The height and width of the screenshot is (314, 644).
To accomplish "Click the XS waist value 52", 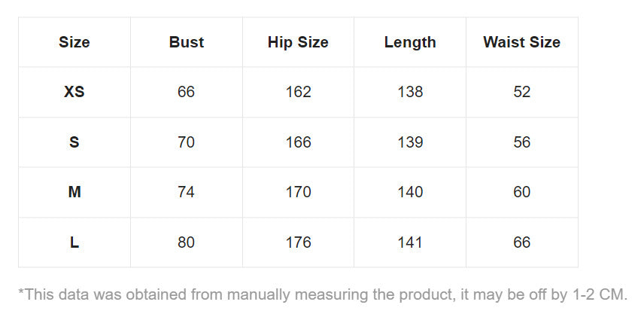I will (x=521, y=92).
